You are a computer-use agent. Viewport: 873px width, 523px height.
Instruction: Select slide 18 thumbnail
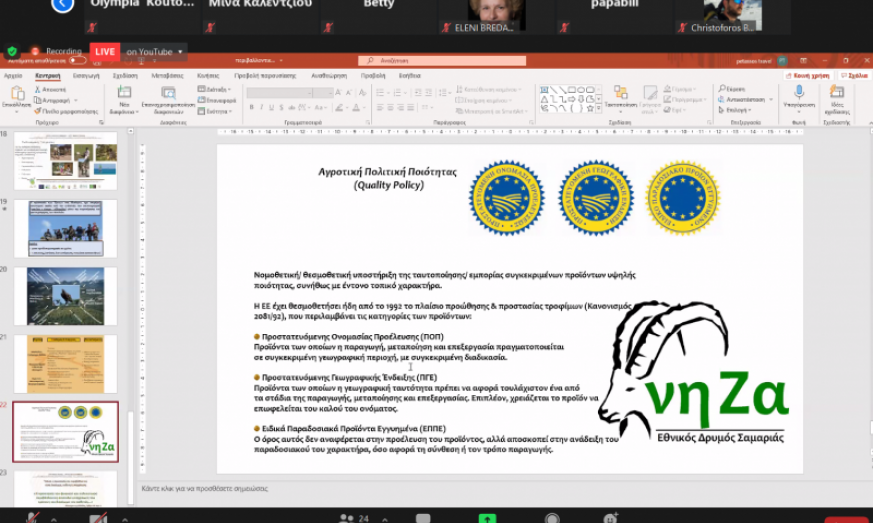pyautogui.click(x=66, y=161)
